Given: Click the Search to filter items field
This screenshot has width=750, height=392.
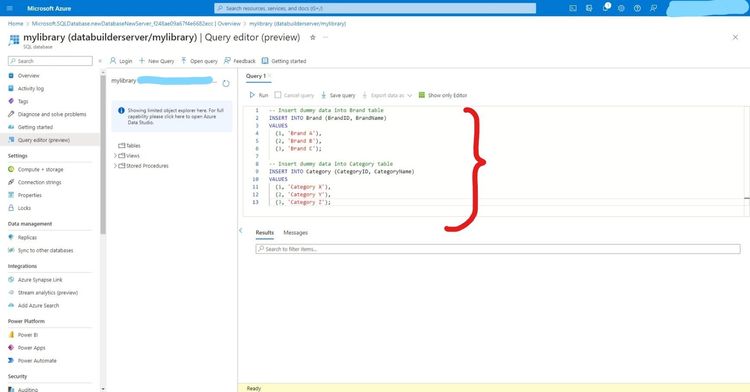Looking at the screenshot, I should coord(498,249).
